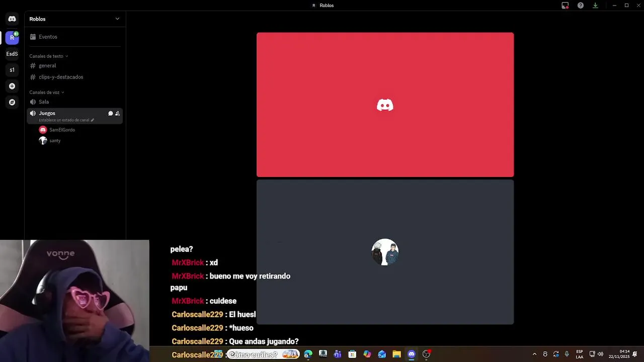Click the sync refresh icon in tray
This screenshot has height=362, width=644.
tap(556, 354)
